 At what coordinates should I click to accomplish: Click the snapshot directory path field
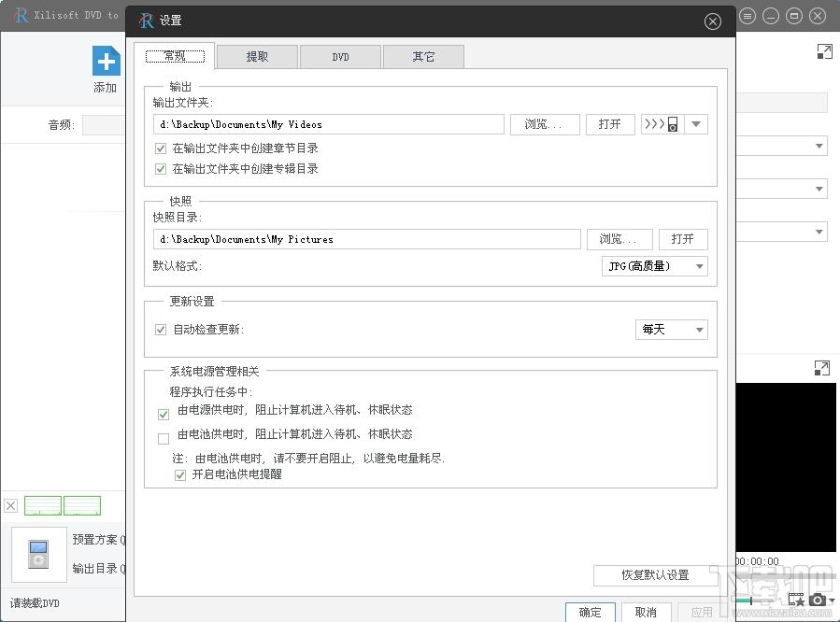367,239
